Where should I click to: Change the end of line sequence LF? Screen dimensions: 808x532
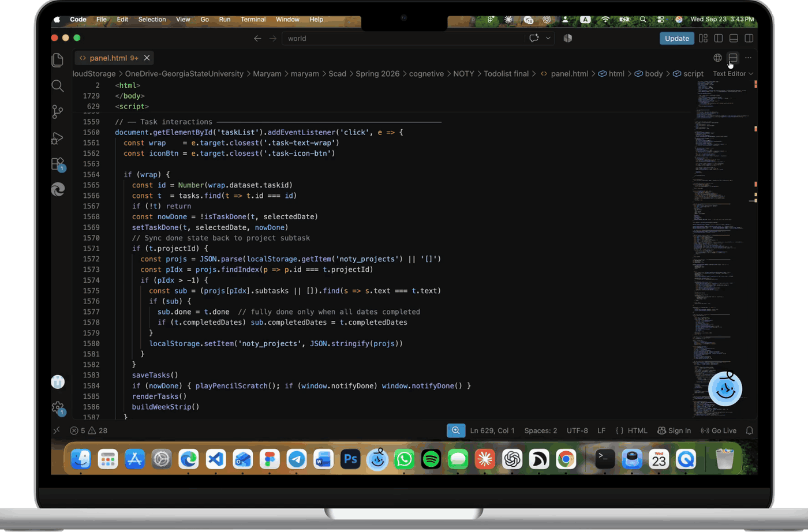[601, 430]
